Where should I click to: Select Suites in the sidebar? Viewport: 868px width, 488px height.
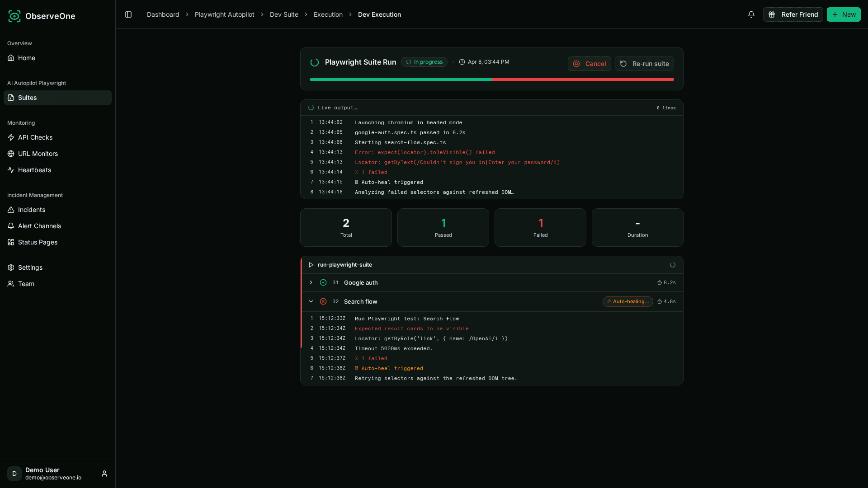57,98
